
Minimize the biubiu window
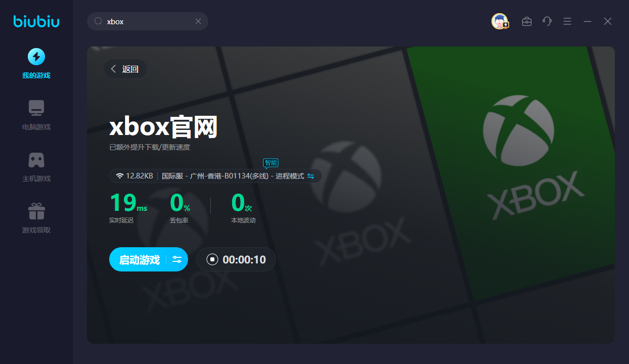click(588, 21)
